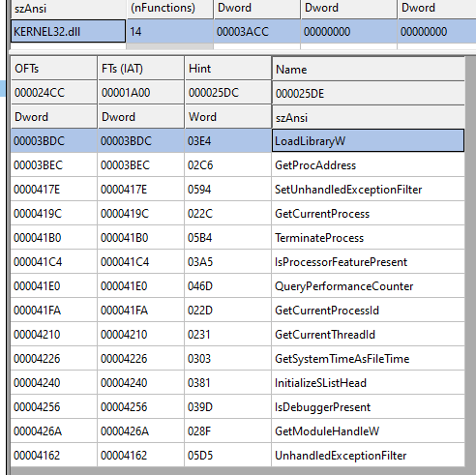Screen dimensions: 476x475
Task: Select the TerminateProcess import name
Action: pyautogui.click(x=319, y=238)
